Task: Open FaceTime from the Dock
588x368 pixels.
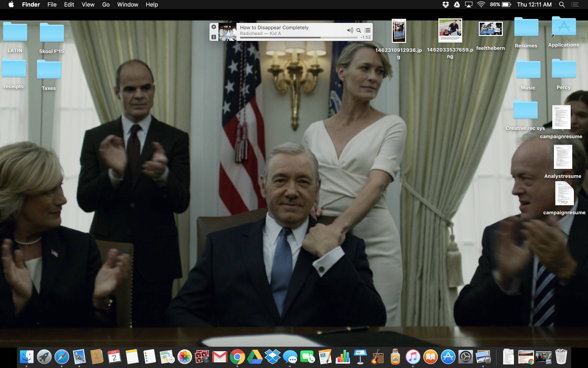Action: (x=308, y=357)
